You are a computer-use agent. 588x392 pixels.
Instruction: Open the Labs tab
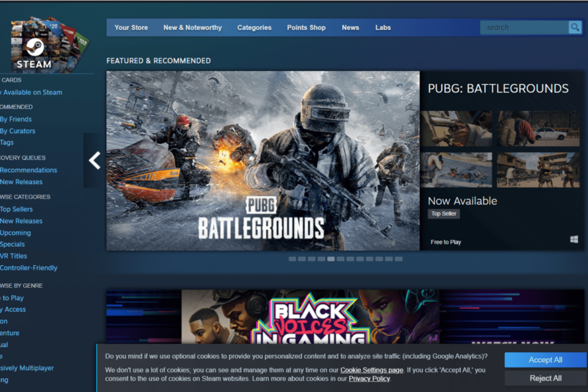coord(383,27)
